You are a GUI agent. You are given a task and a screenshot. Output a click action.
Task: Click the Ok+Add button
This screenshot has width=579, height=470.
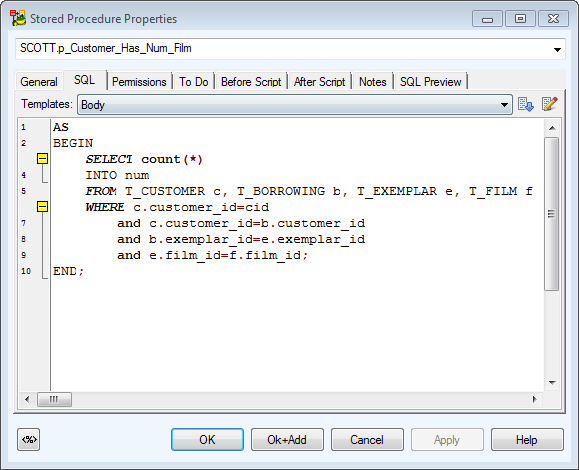click(287, 439)
